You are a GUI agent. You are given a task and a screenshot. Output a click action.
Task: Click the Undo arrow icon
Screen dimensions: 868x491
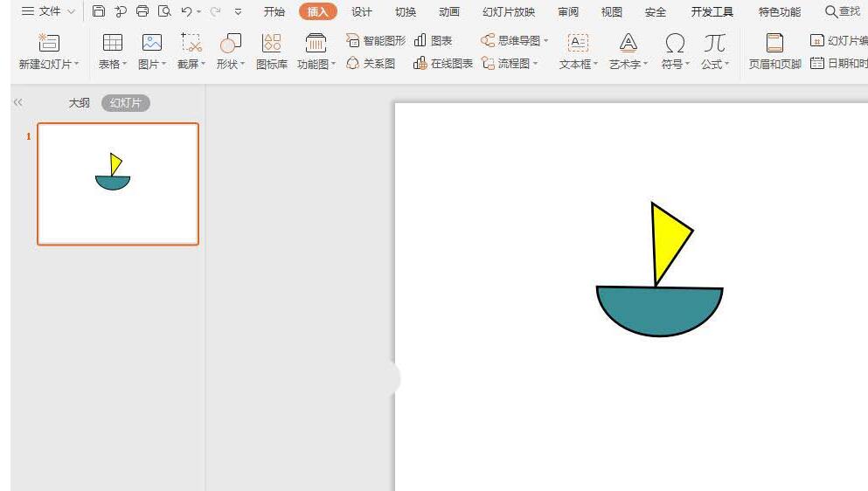tap(186, 11)
